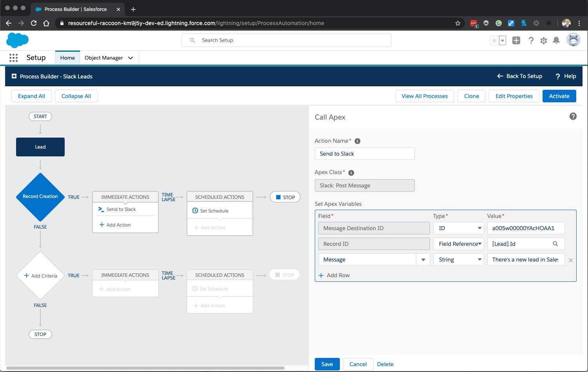Remove the Message row with the X icon
The image size is (588, 372).
tap(571, 260)
